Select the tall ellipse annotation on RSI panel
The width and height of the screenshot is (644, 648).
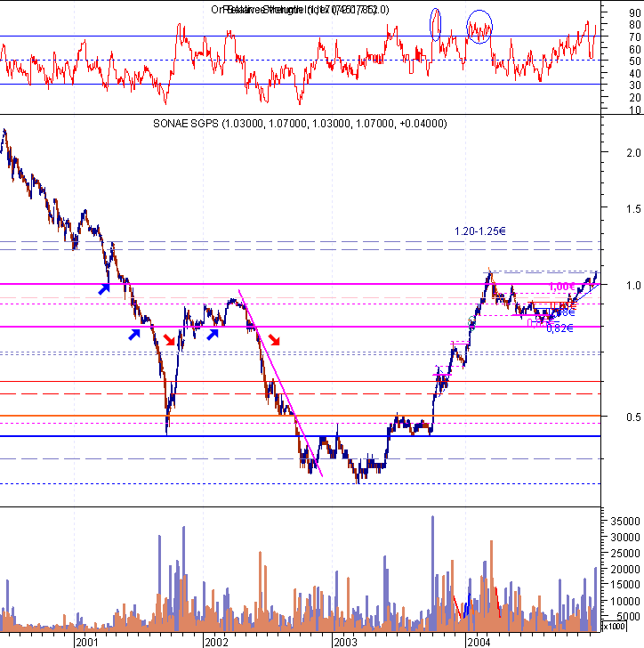point(435,24)
